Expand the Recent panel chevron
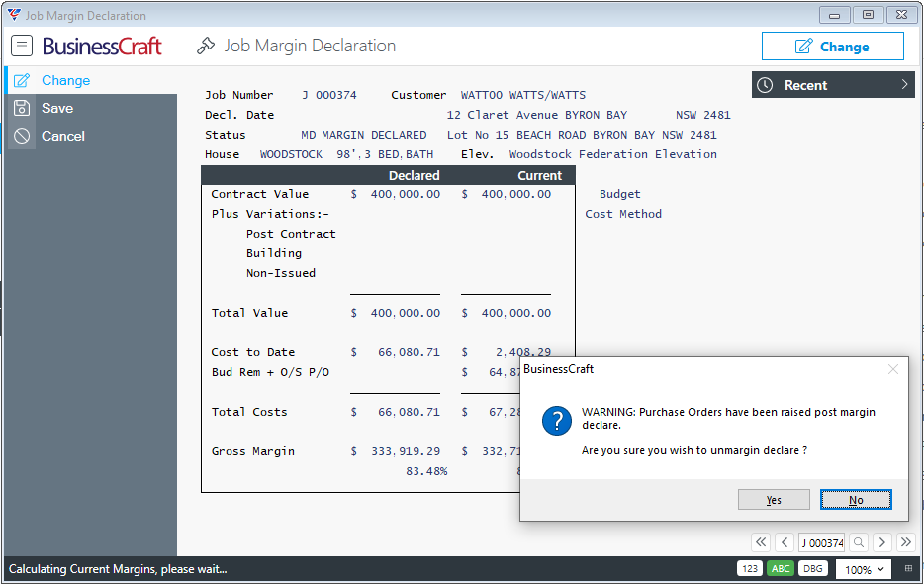 click(x=904, y=85)
